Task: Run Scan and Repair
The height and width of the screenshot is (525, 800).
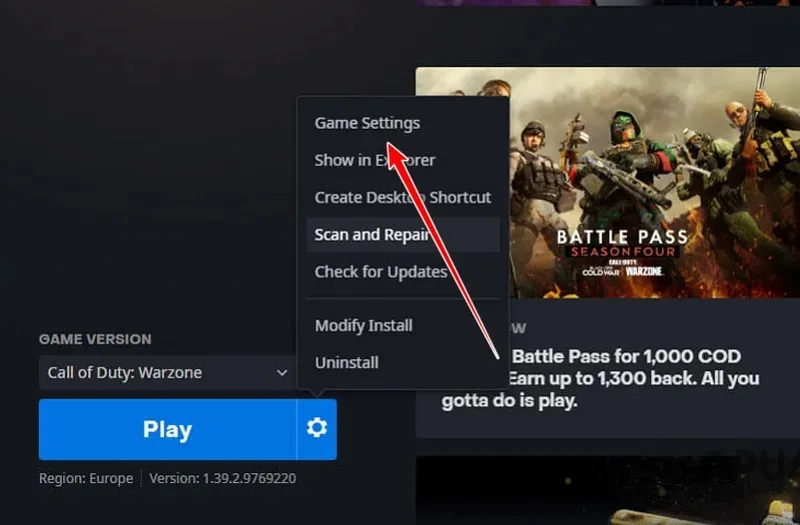Action: (403, 235)
